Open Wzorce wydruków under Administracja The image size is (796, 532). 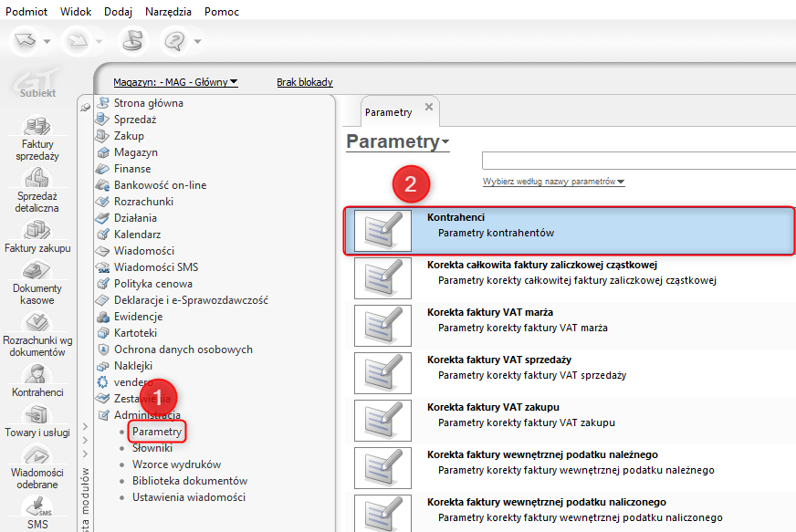tap(177, 464)
